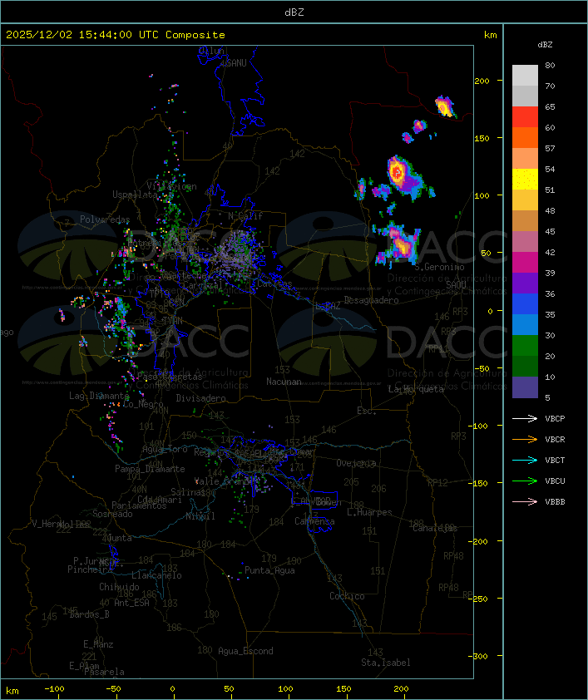Screen dimensions: 588x700
Task: Click the Agua_Escond place label
Action: [x=245, y=651]
